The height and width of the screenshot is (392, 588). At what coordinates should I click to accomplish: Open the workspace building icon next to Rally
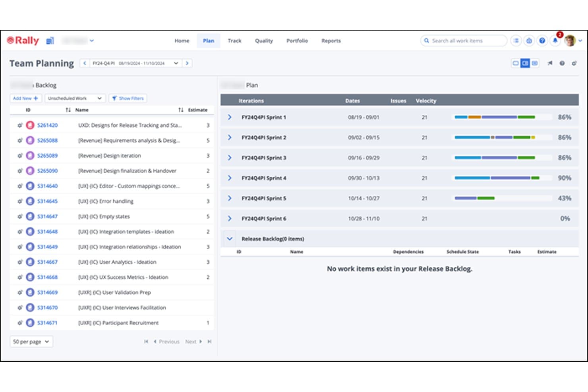[50, 41]
